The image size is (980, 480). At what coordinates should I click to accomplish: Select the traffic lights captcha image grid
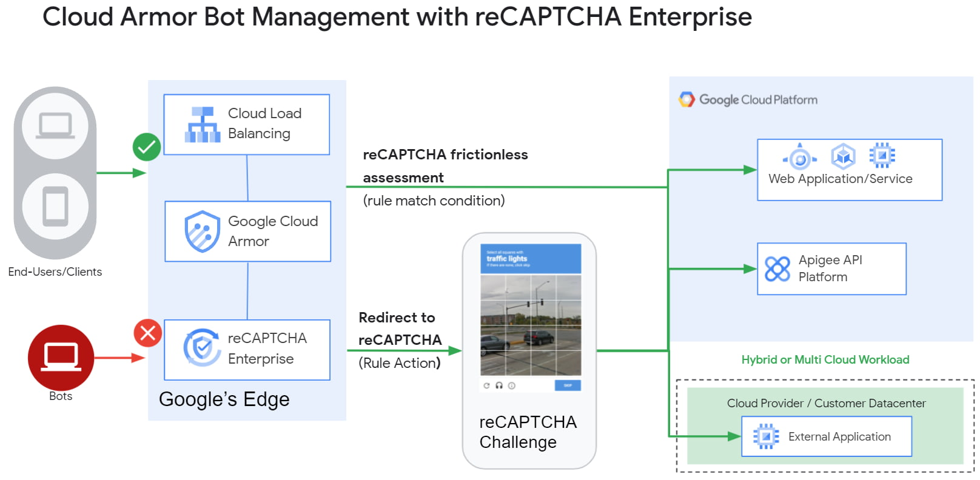click(531, 325)
